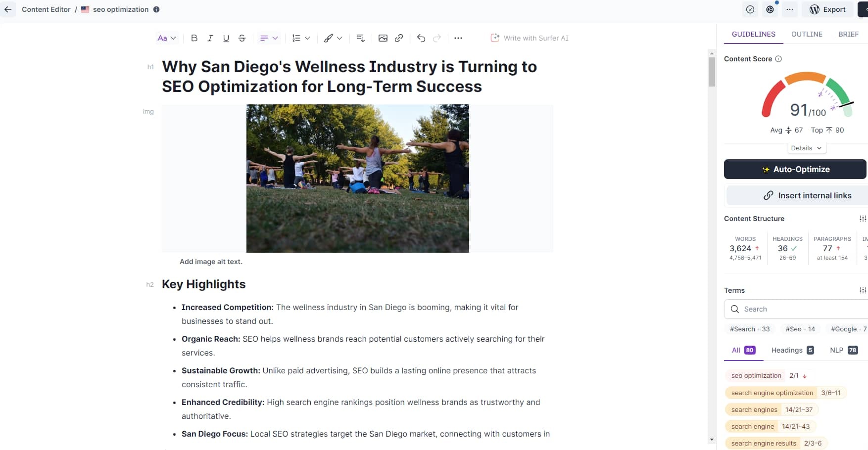Viewport: 868px width, 450px height.
Task: Focus the Terms search field
Action: tap(796, 309)
